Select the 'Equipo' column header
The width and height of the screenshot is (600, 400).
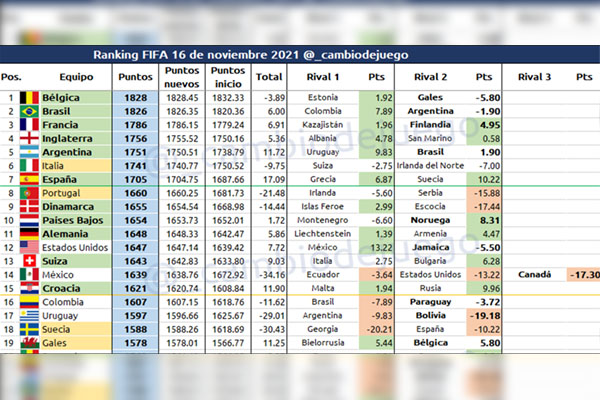76,77
